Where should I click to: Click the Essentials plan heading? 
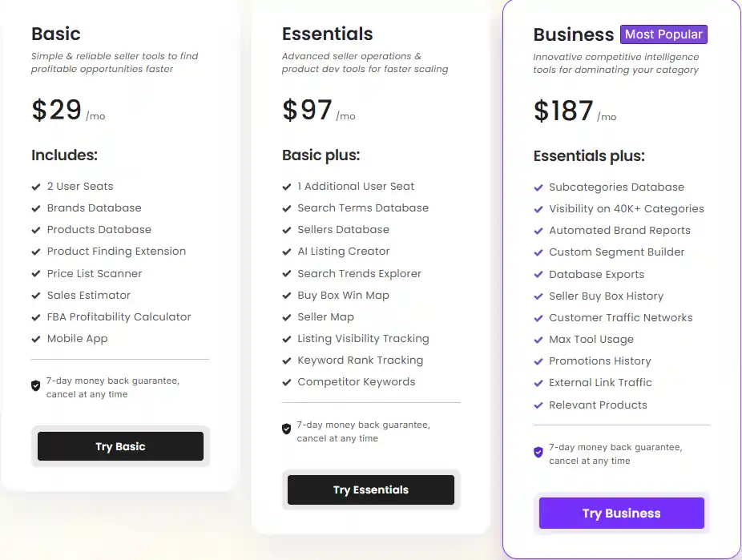[328, 34]
